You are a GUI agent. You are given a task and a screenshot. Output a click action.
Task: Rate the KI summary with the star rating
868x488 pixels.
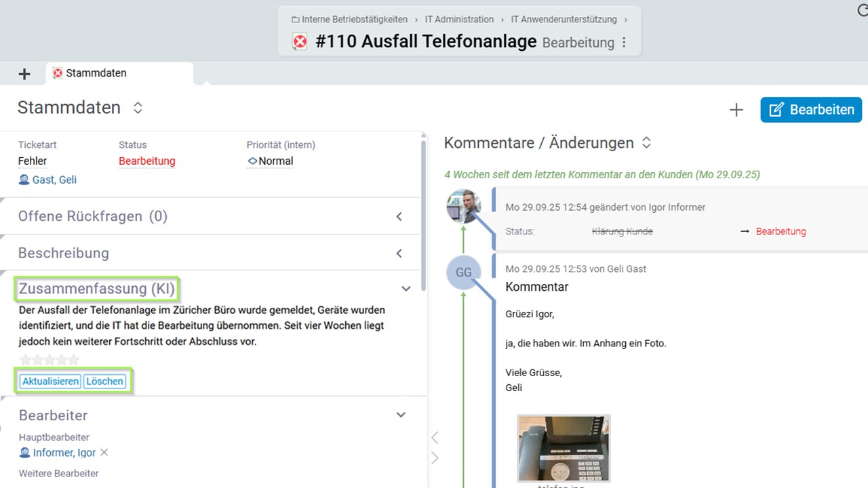pos(50,360)
